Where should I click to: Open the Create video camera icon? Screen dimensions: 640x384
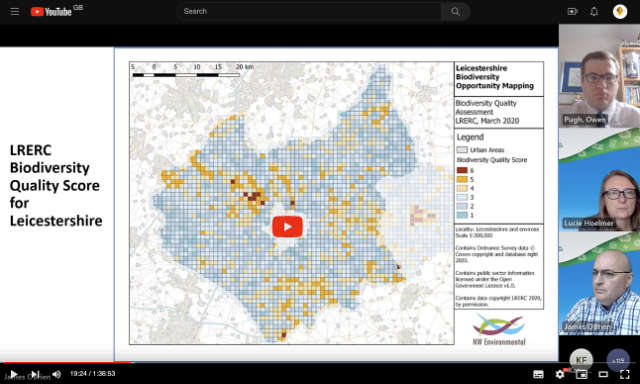point(572,11)
